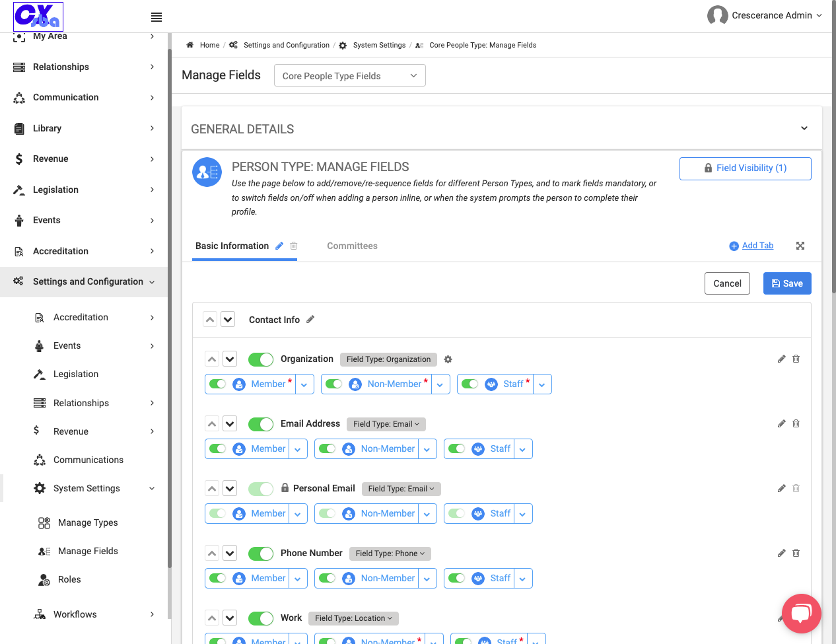
Task: Open Non-Member options arrow for Email Address
Action: pos(427,449)
